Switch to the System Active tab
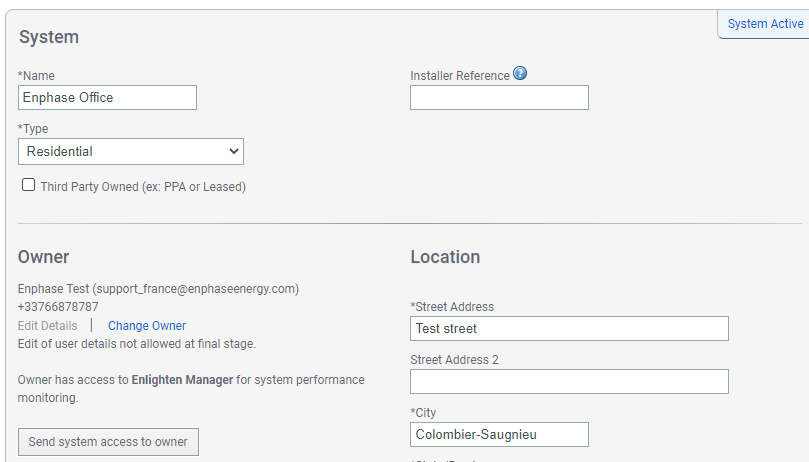Viewport: 809px width, 462px height. click(764, 24)
